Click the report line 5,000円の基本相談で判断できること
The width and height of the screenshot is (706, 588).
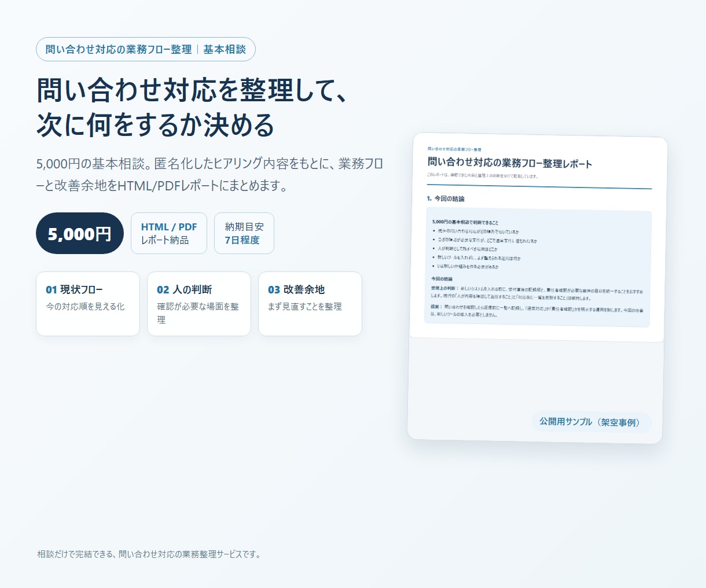click(x=465, y=222)
